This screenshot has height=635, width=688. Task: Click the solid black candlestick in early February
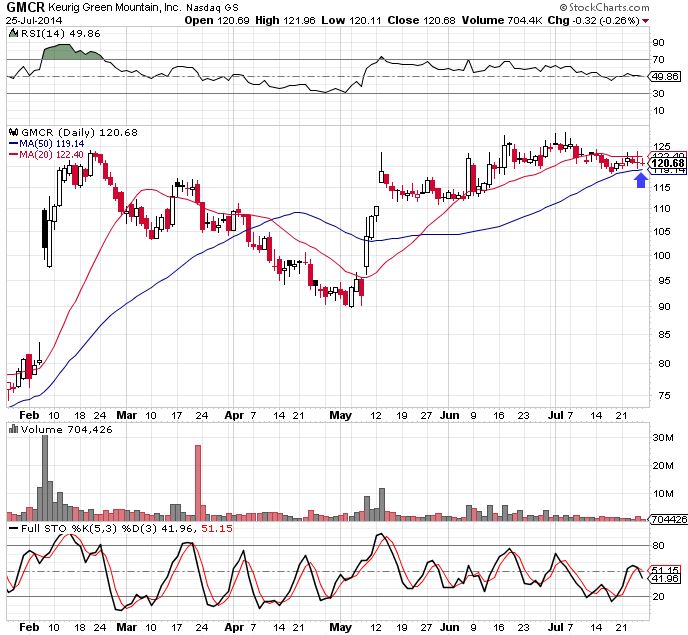pyautogui.click(x=44, y=229)
